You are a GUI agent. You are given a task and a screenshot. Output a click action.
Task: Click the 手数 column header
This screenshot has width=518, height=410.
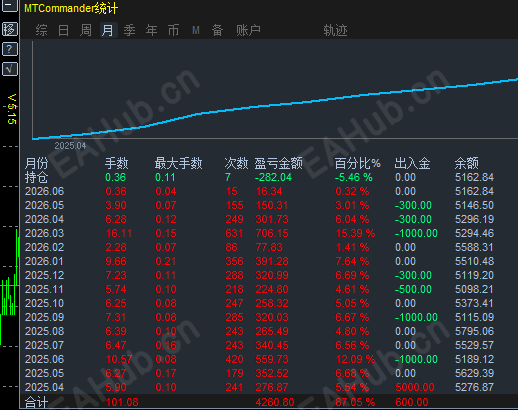pyautogui.click(x=117, y=163)
